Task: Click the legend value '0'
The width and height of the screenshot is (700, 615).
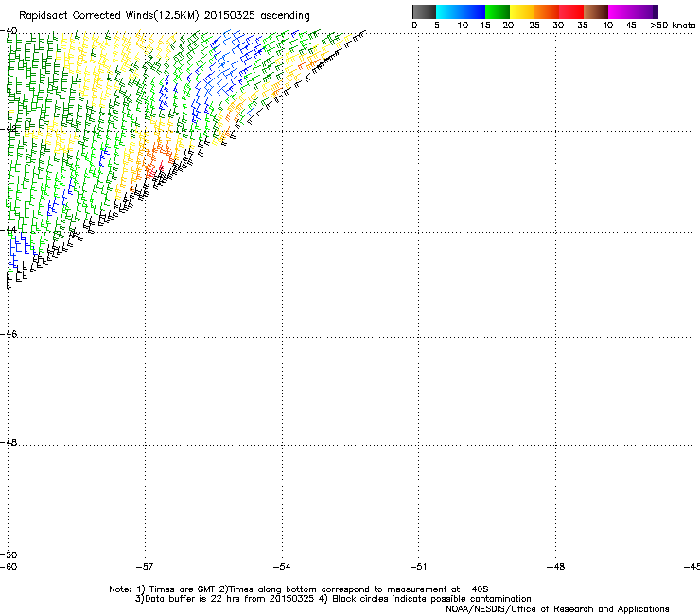Action: pos(414,26)
